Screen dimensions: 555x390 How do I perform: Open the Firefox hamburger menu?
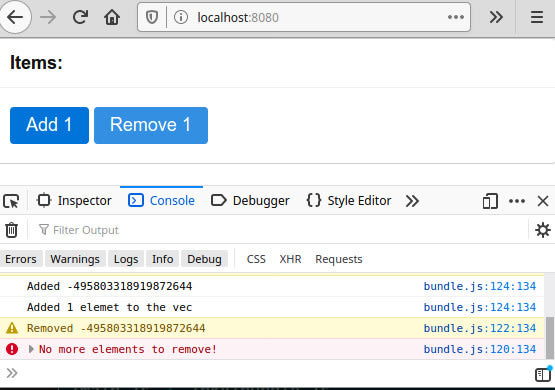pyautogui.click(x=537, y=17)
